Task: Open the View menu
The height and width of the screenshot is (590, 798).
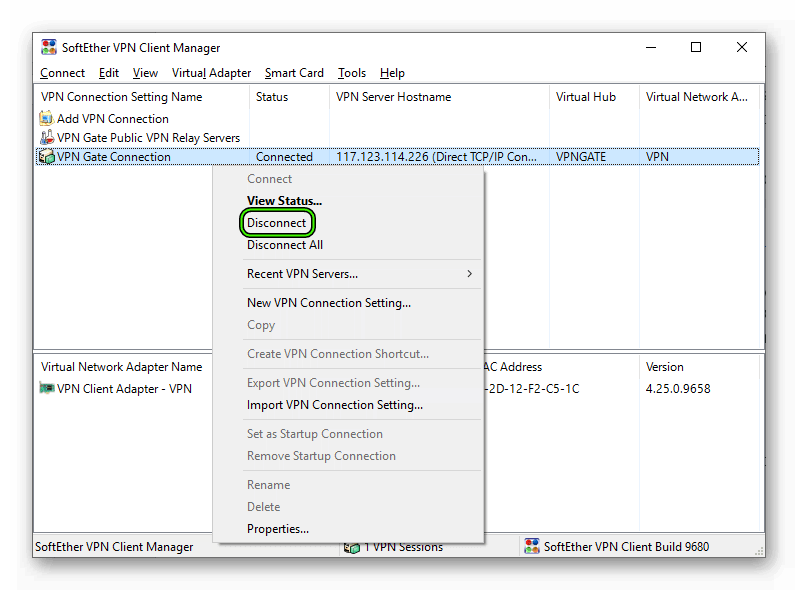Action: pos(145,73)
